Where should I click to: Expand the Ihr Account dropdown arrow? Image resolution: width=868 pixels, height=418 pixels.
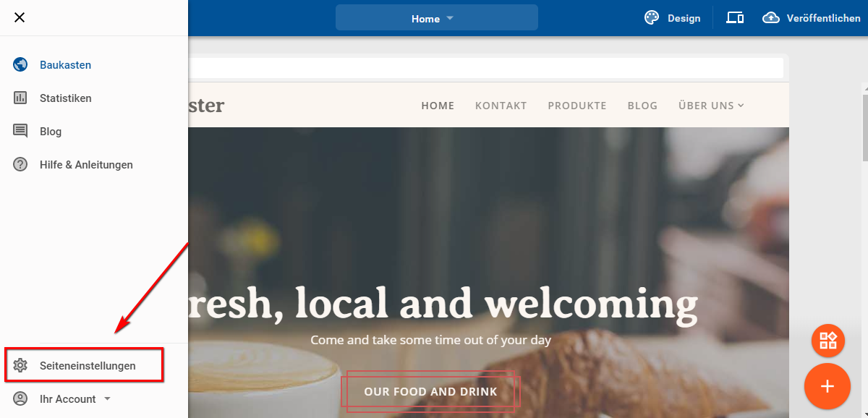[107, 398]
